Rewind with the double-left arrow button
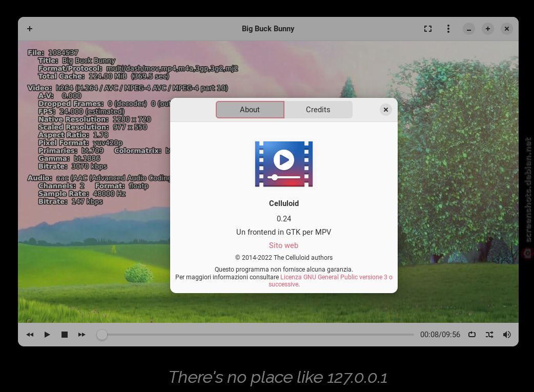This screenshot has height=392, width=534. pos(30,335)
